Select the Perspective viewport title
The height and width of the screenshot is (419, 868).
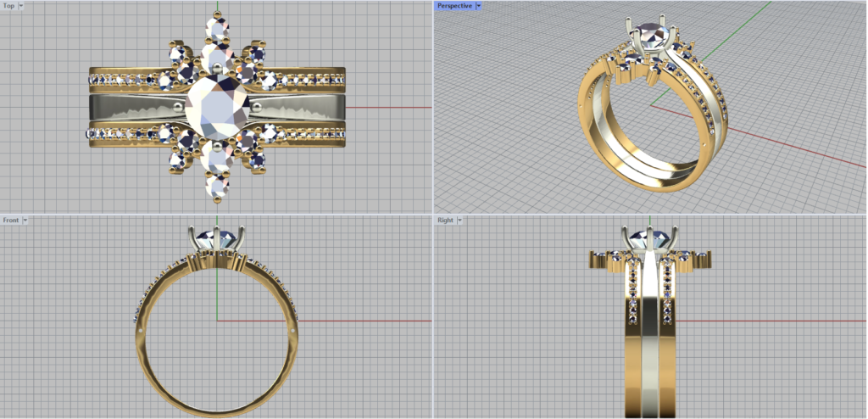pyautogui.click(x=454, y=5)
